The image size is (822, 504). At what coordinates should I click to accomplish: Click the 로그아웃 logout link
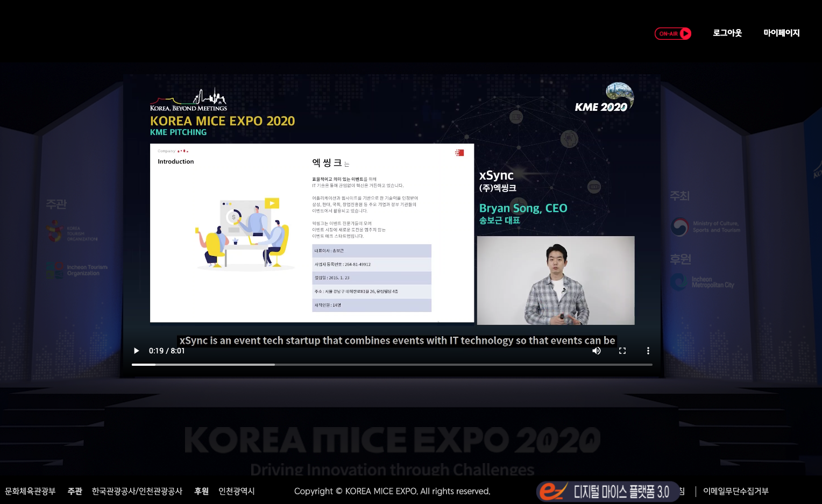tap(727, 33)
